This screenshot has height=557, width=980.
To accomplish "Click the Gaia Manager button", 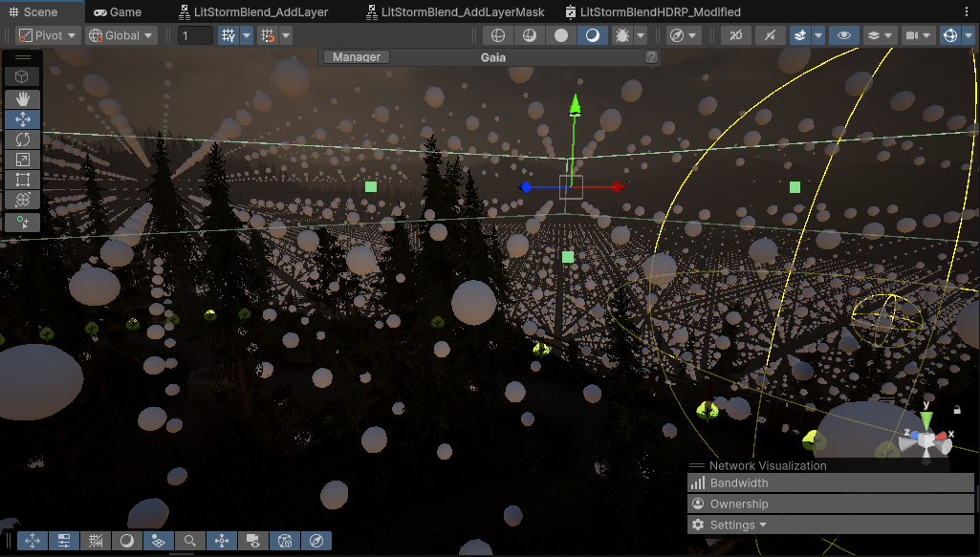I will click(x=357, y=57).
